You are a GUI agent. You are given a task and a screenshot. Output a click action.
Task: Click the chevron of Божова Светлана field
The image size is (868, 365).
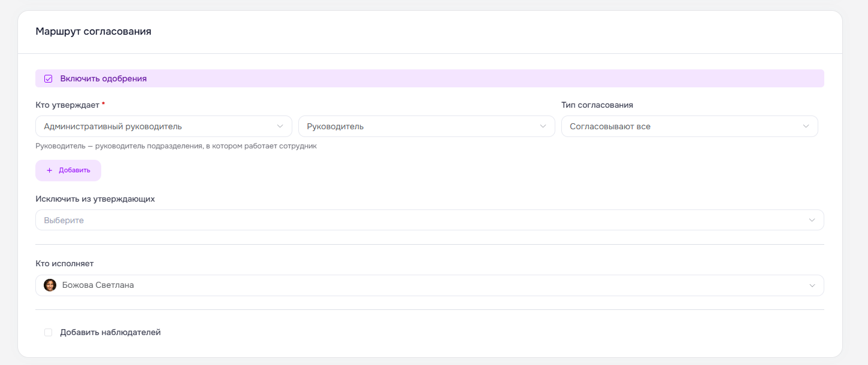coord(812,285)
